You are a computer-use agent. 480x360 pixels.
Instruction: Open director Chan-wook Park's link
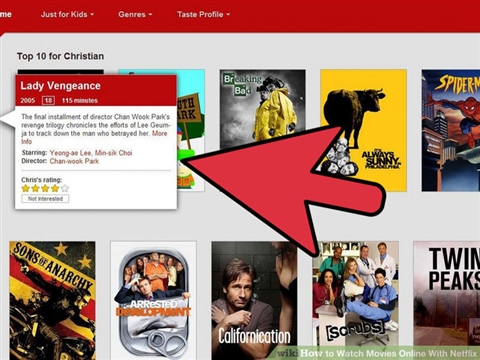click(x=74, y=161)
